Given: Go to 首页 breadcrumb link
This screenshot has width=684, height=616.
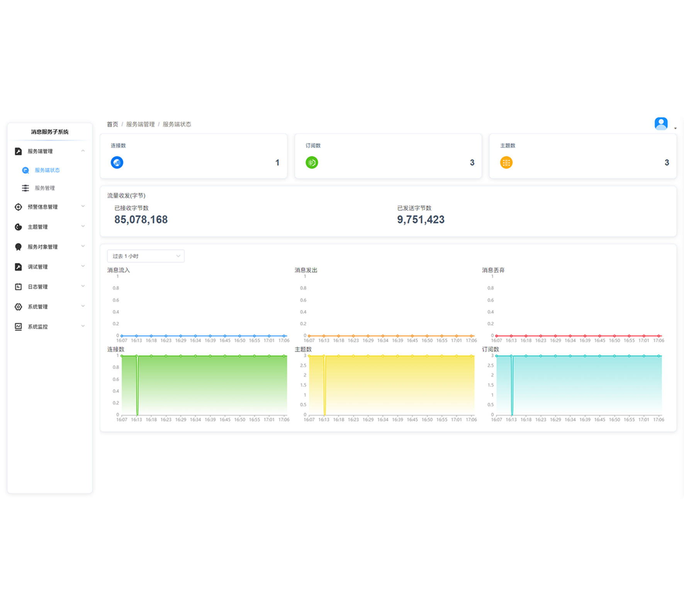Looking at the screenshot, I should tap(112, 124).
